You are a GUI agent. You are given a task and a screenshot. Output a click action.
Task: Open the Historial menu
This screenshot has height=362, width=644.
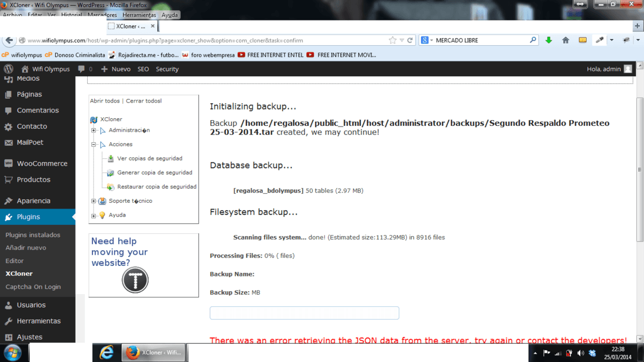pyautogui.click(x=71, y=15)
